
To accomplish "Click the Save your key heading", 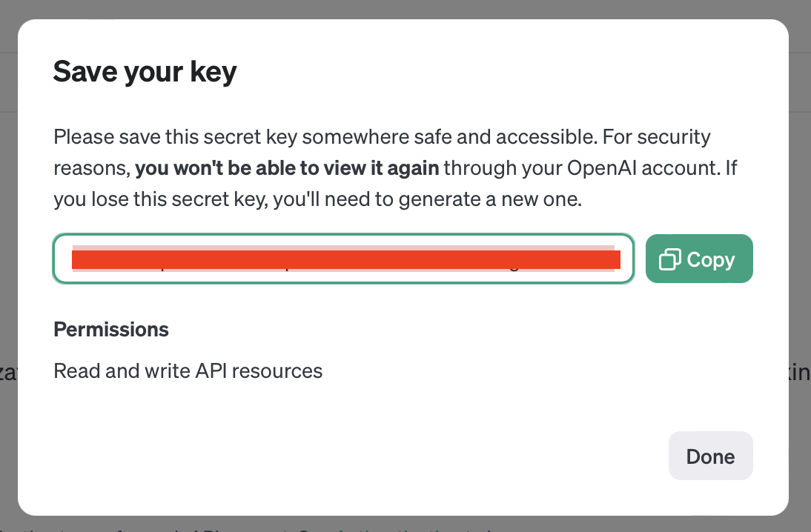I will [145, 71].
